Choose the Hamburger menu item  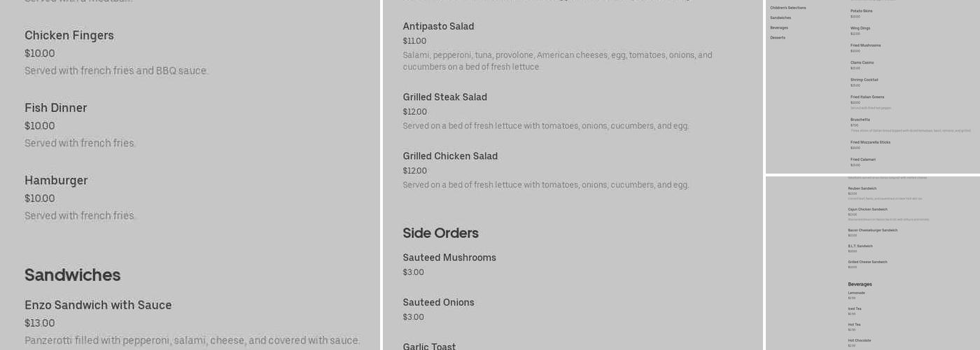[56, 181]
